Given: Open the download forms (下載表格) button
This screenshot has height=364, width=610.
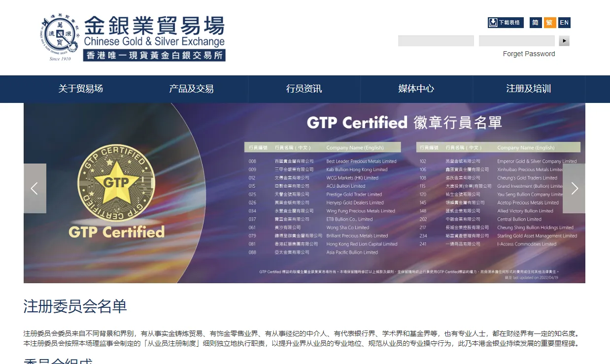Looking at the screenshot, I should click(x=506, y=23).
